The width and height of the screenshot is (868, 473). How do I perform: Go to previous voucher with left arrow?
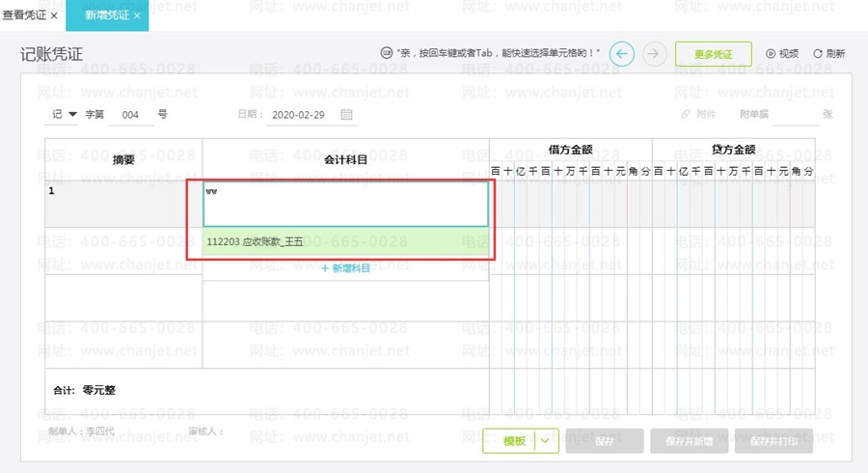[x=622, y=54]
